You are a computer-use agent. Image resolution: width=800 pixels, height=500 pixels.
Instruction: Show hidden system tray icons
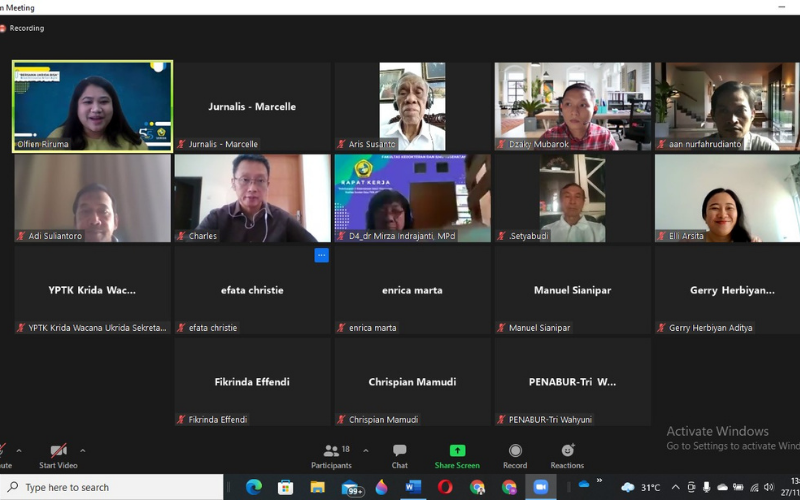(676, 487)
